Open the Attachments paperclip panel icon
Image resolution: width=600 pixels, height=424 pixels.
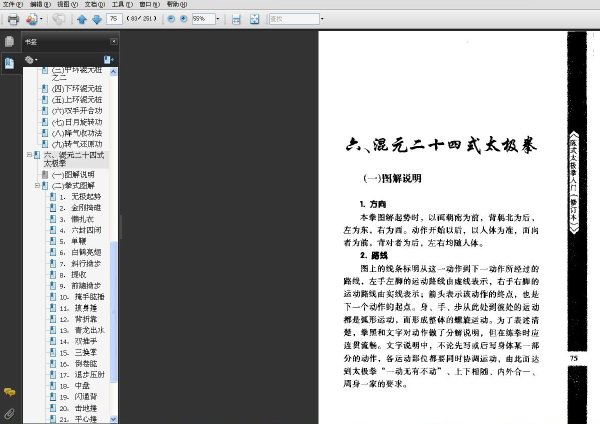click(x=9, y=413)
